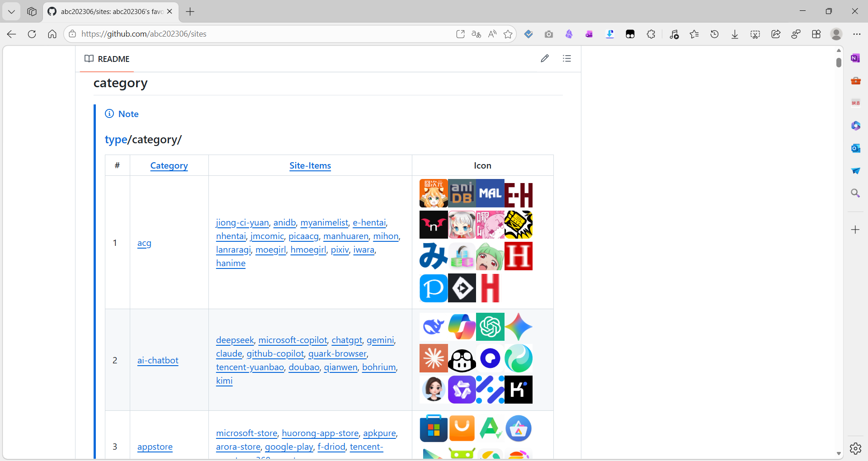Click the Microsoft Store icon in table

pyautogui.click(x=433, y=428)
